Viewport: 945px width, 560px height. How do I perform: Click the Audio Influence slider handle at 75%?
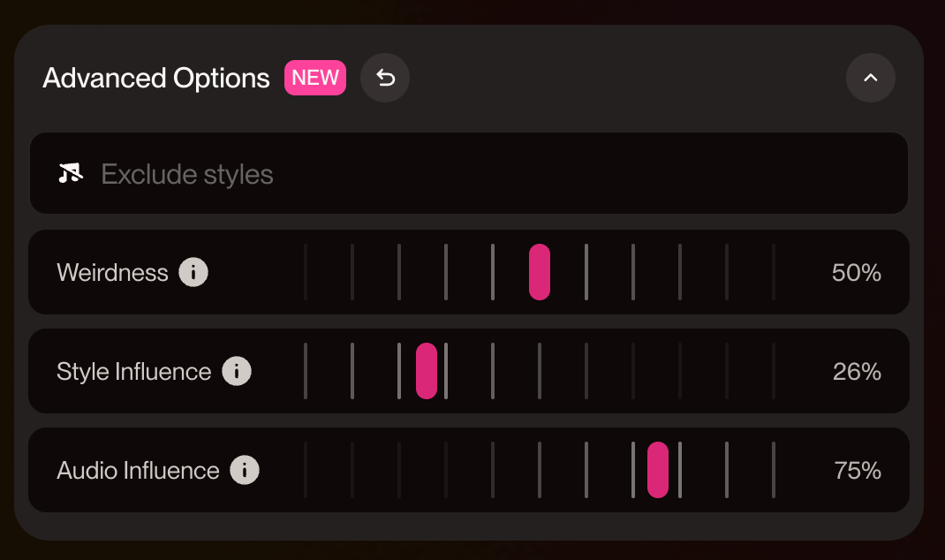point(657,470)
